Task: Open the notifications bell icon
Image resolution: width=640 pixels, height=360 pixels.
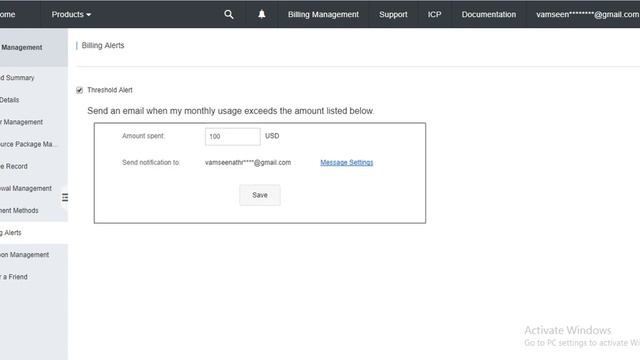Action: 262,14
